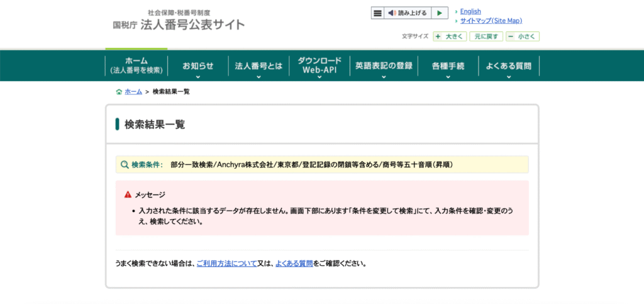
Task: Open 英語表記の登録 menu
Action: coord(384,65)
